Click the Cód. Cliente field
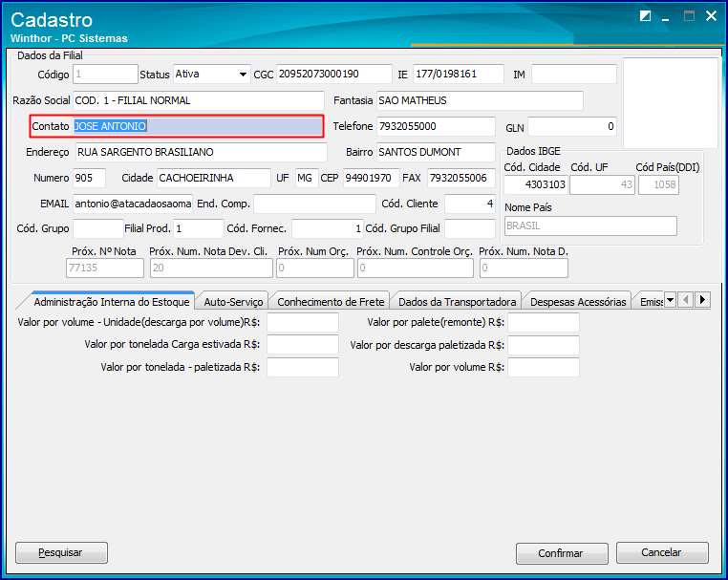The height and width of the screenshot is (580, 728). coord(470,204)
